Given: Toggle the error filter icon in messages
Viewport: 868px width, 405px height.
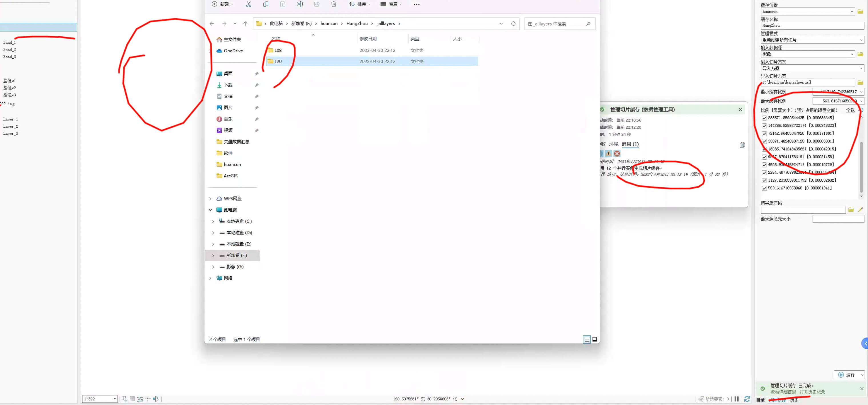Looking at the screenshot, I should (x=617, y=153).
